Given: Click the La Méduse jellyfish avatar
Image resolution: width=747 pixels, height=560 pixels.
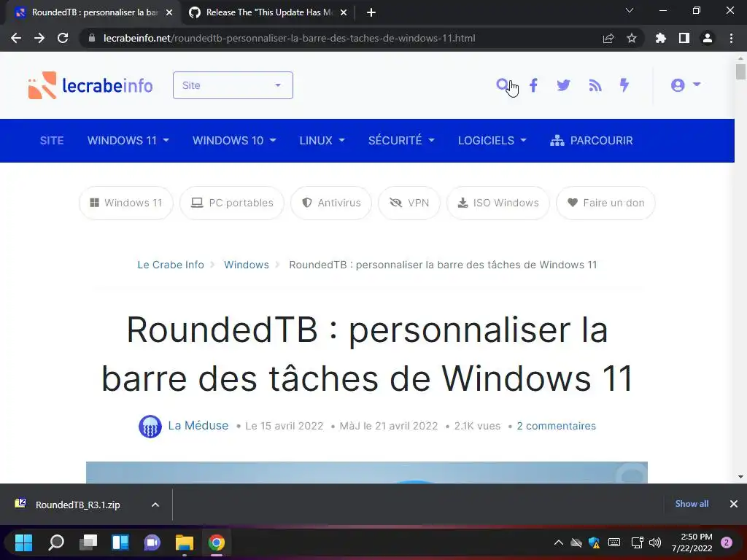Looking at the screenshot, I should 150,426.
